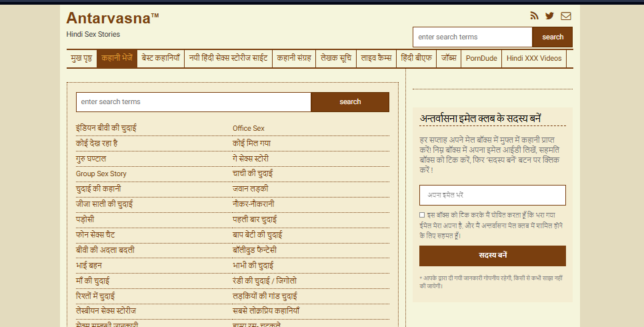Click the Antarvasna site title logo

(113, 18)
